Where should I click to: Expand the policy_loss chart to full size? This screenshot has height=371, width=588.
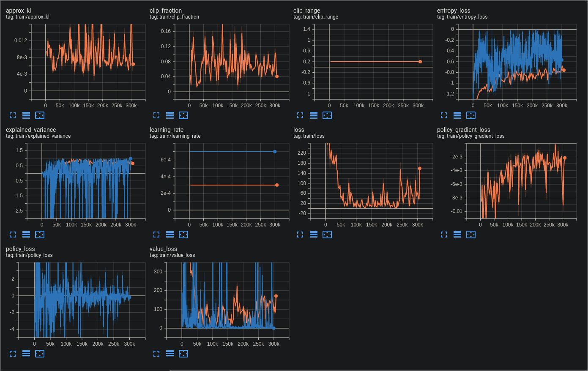pyautogui.click(x=13, y=354)
